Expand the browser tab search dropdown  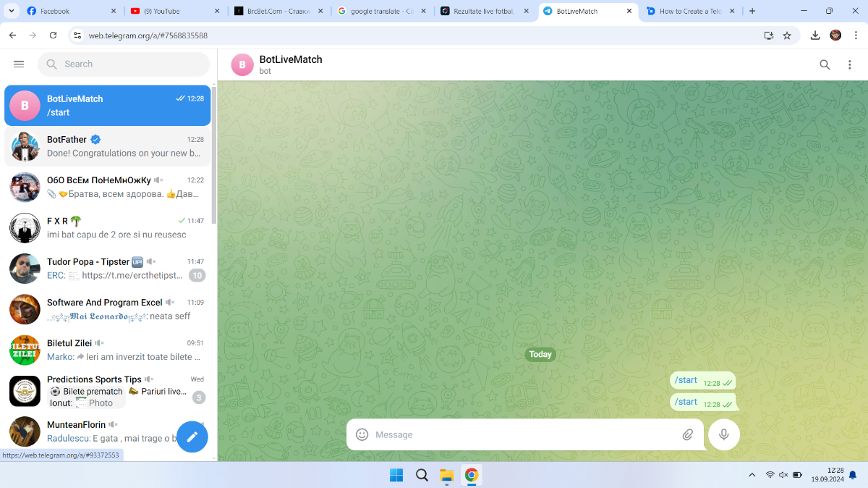pos(12,11)
